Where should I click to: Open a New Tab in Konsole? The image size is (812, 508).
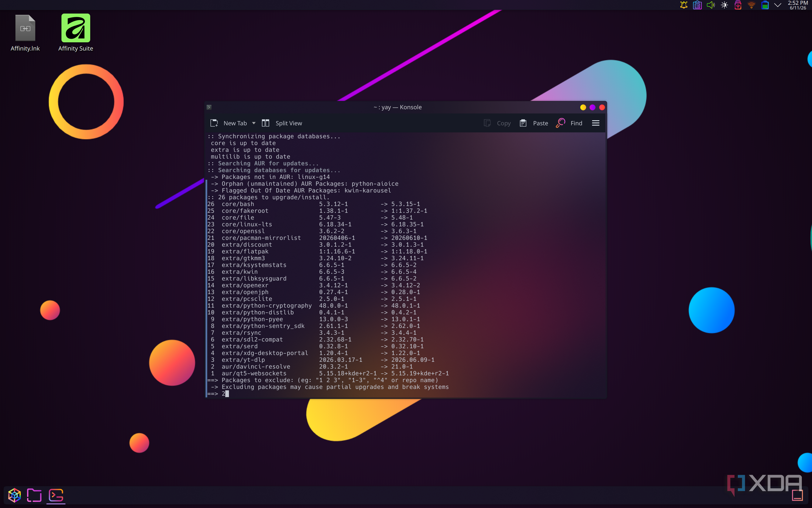[229, 123]
